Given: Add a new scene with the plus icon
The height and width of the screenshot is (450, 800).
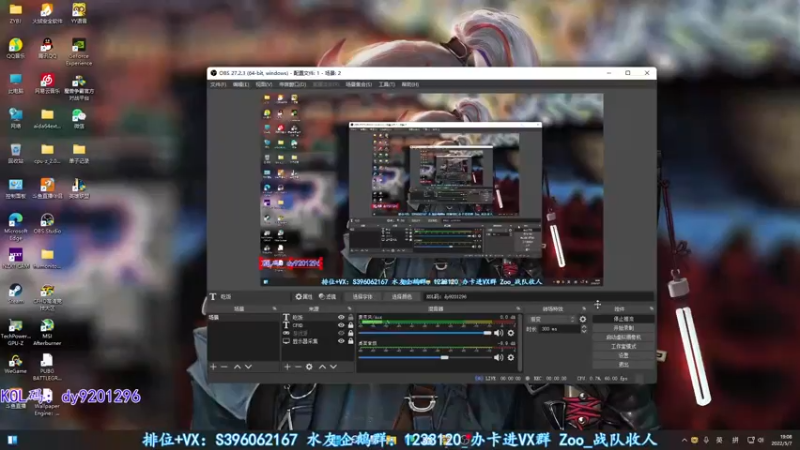Looking at the screenshot, I should point(213,366).
